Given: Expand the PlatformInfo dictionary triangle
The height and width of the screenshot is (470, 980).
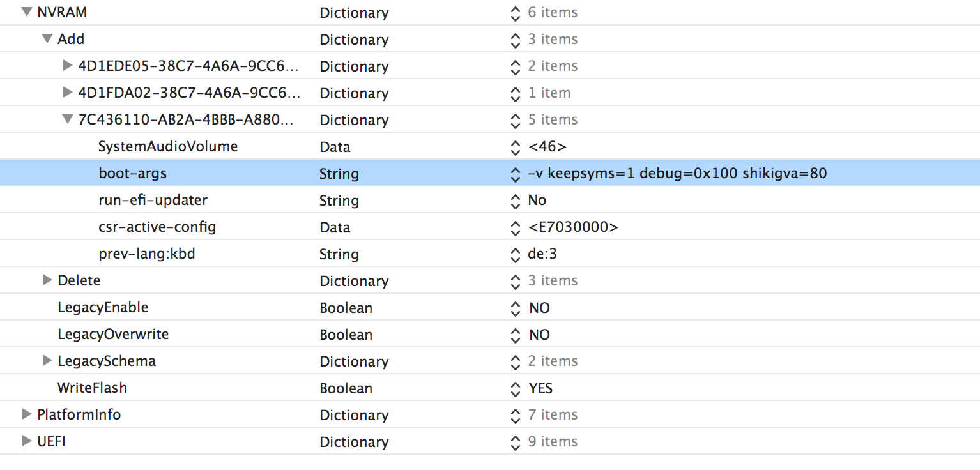Looking at the screenshot, I should click(26, 414).
